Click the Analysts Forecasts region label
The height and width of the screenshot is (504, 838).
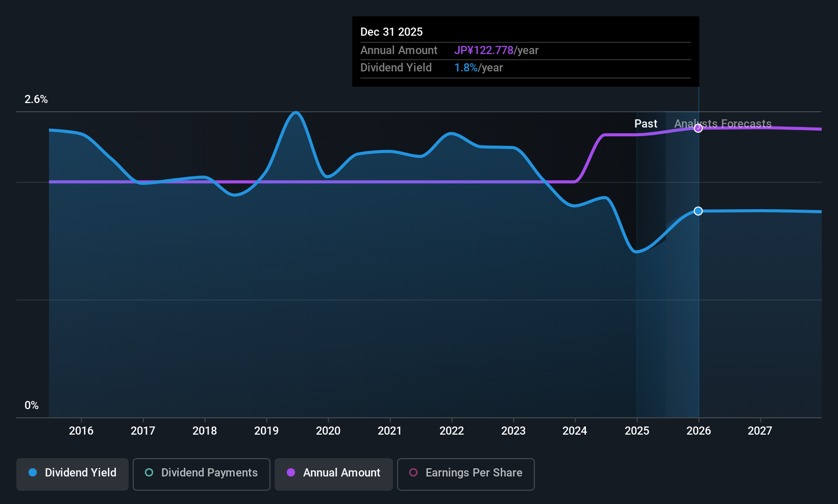click(x=723, y=124)
